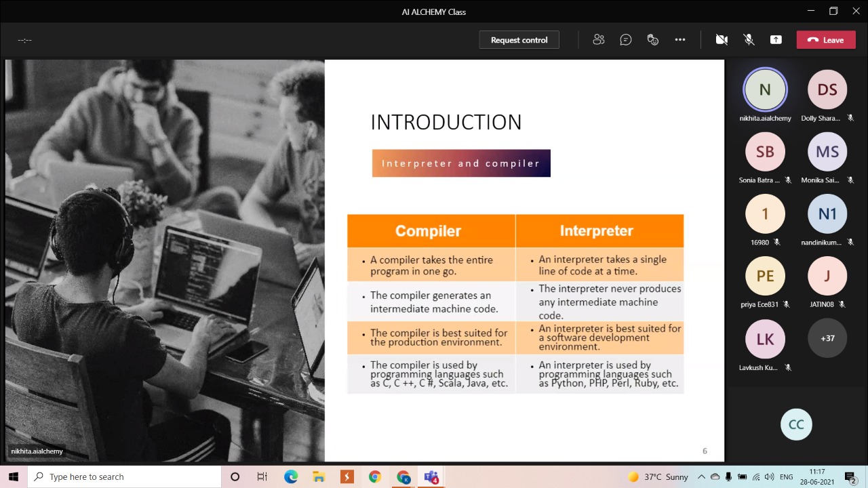This screenshot has height=488, width=868.
Task: Show the meeting participants list
Action: tap(598, 40)
